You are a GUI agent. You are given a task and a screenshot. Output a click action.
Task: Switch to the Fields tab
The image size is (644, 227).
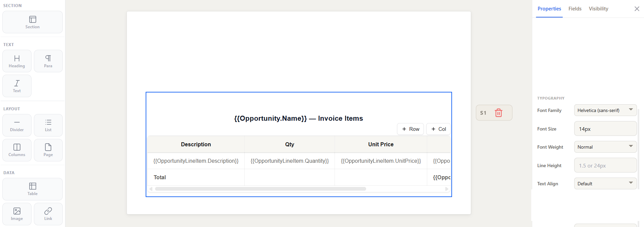tap(575, 9)
